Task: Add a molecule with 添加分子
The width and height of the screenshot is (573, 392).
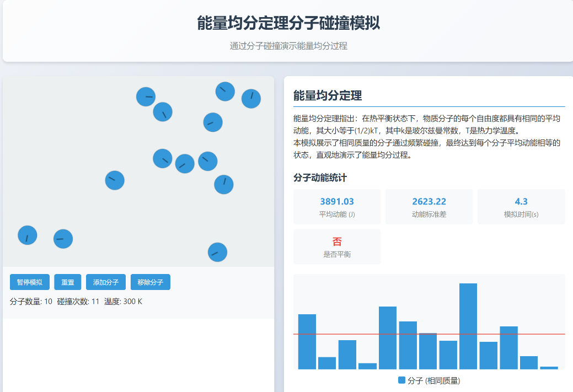Action: pos(106,282)
